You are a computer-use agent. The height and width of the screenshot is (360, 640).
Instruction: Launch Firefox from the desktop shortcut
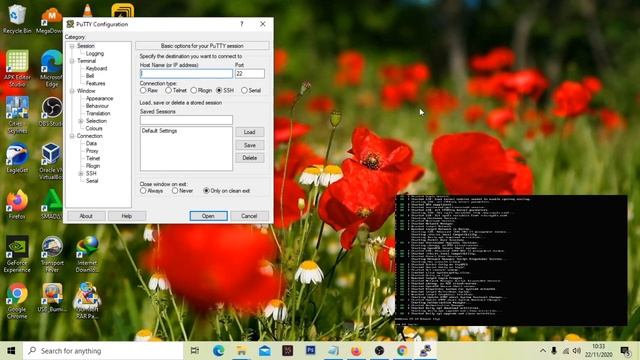[x=17, y=205]
